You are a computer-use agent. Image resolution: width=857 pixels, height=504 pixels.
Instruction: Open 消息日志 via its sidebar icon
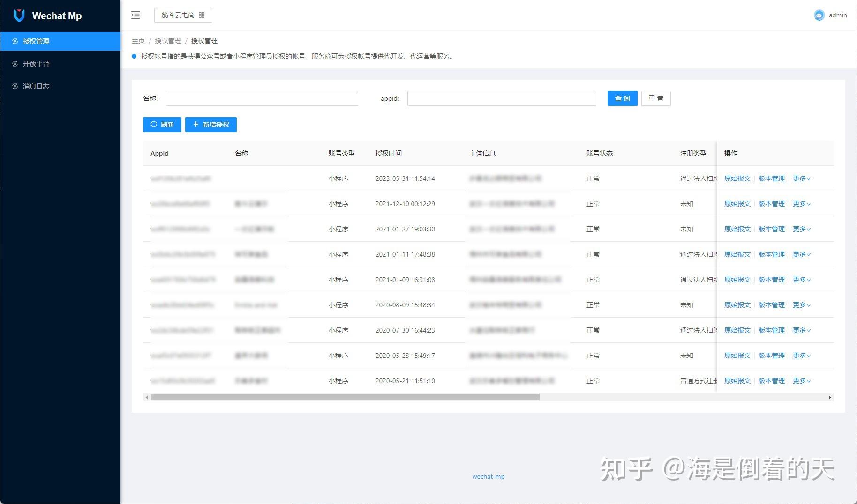coord(15,86)
